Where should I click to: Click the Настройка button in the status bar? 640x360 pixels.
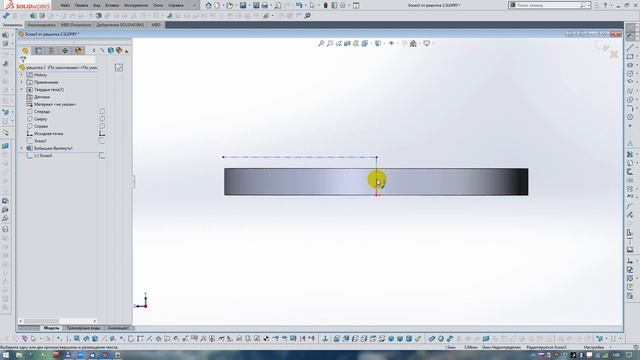click(593, 347)
